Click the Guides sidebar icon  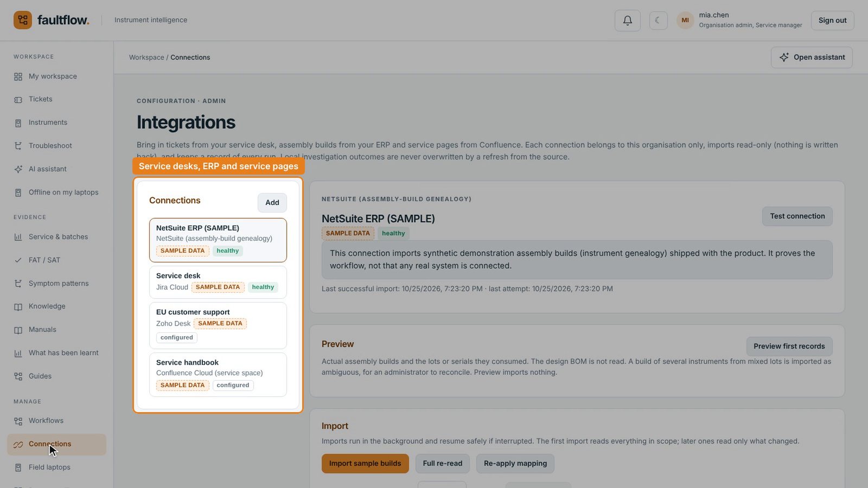[18, 376]
